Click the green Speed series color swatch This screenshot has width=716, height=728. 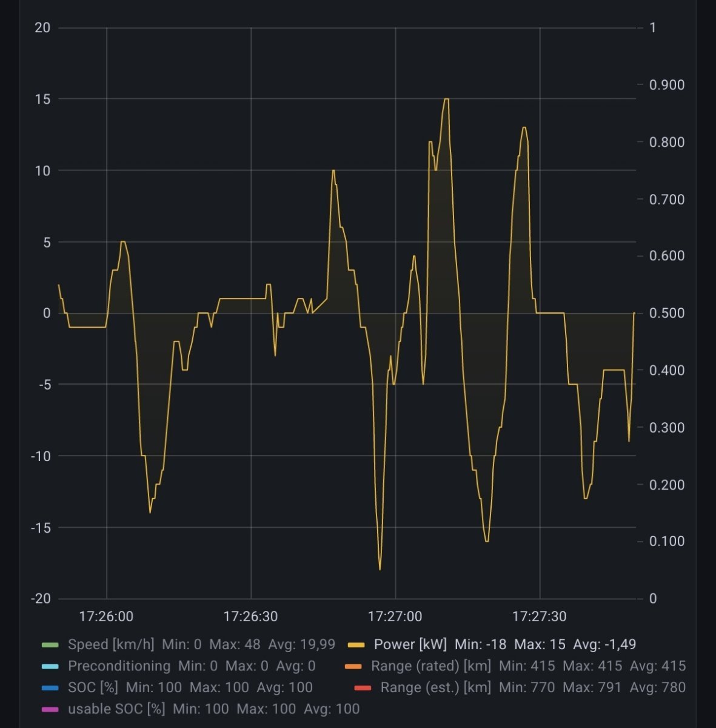(50, 645)
